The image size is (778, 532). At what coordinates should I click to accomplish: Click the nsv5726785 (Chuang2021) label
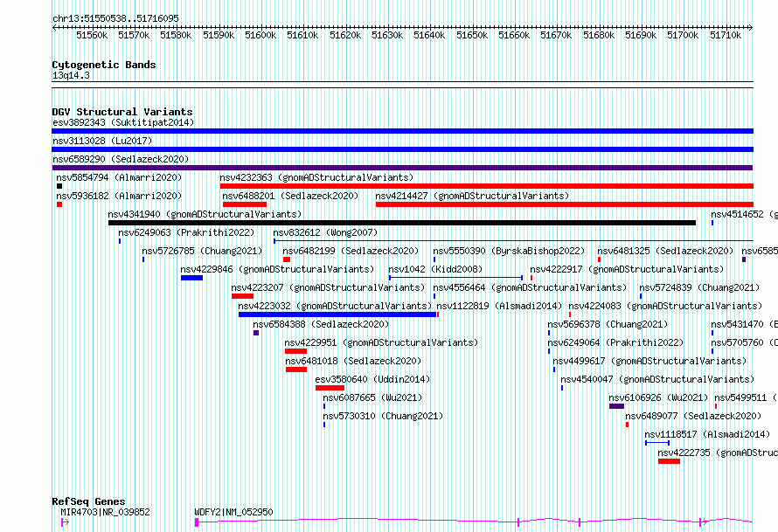pos(203,251)
